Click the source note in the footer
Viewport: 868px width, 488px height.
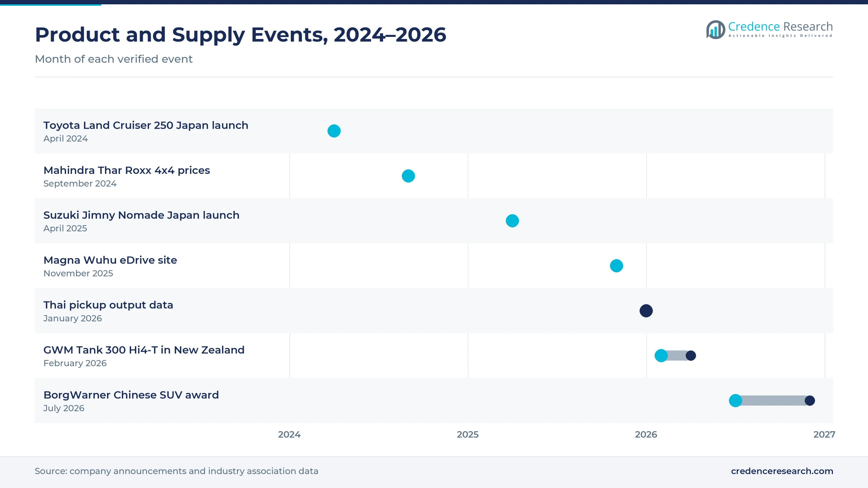176,471
